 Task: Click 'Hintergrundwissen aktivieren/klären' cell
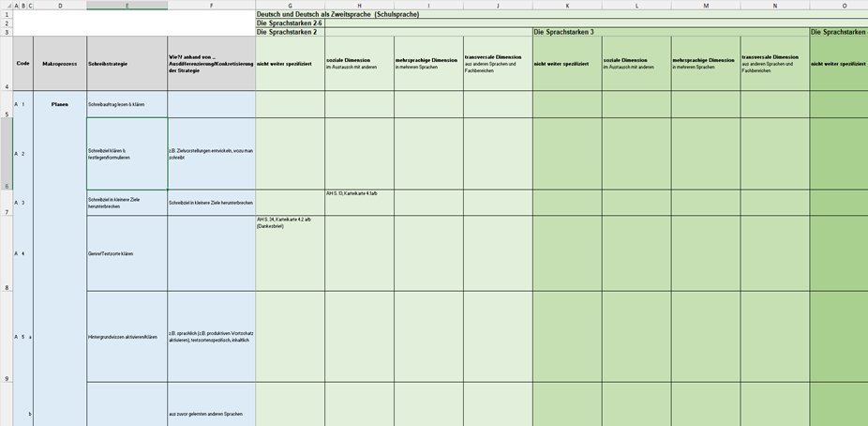click(127, 336)
